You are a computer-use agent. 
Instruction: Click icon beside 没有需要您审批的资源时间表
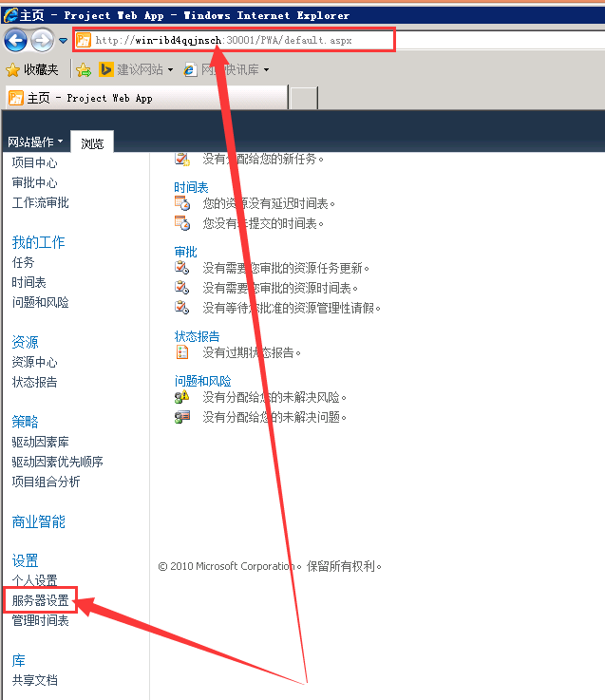[x=182, y=288]
